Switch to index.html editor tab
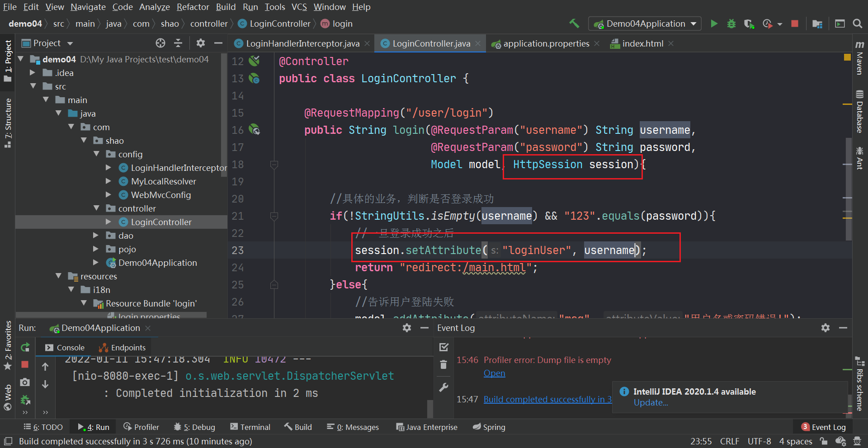The height and width of the screenshot is (448, 868). click(642, 43)
